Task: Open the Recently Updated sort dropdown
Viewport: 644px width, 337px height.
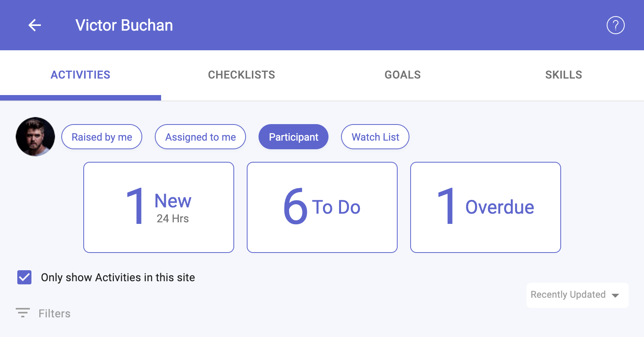Action: (x=577, y=295)
